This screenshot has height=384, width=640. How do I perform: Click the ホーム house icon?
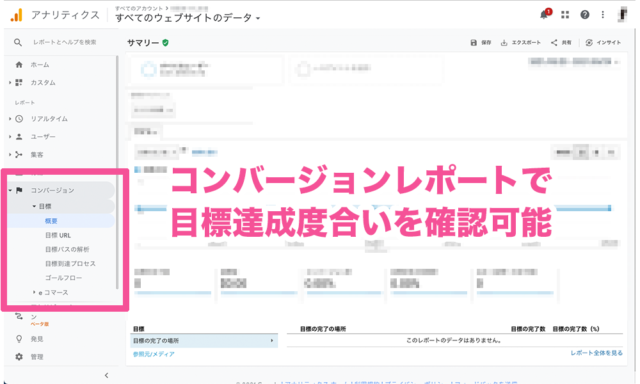click(x=19, y=64)
